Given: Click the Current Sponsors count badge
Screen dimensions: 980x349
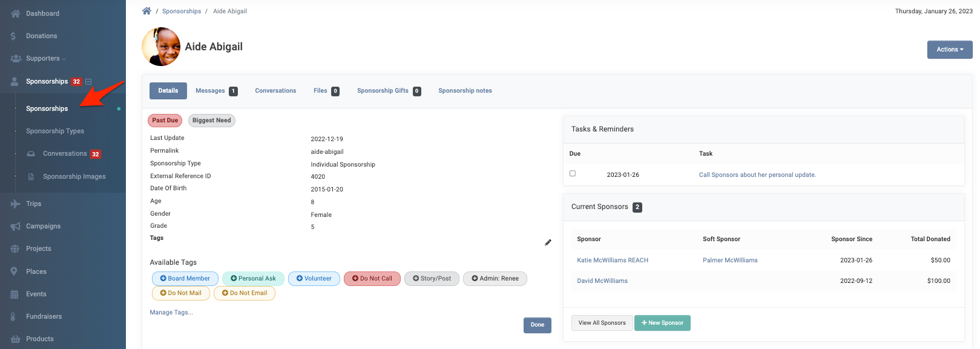Looking at the screenshot, I should [x=637, y=207].
